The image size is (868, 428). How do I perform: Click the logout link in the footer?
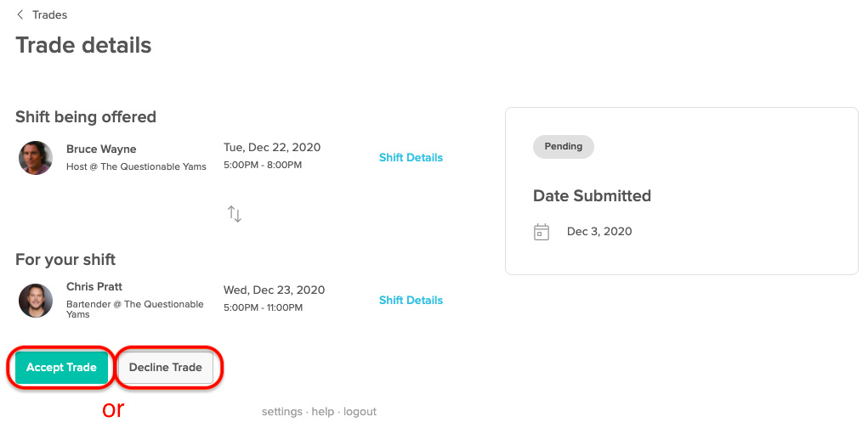[x=360, y=412]
